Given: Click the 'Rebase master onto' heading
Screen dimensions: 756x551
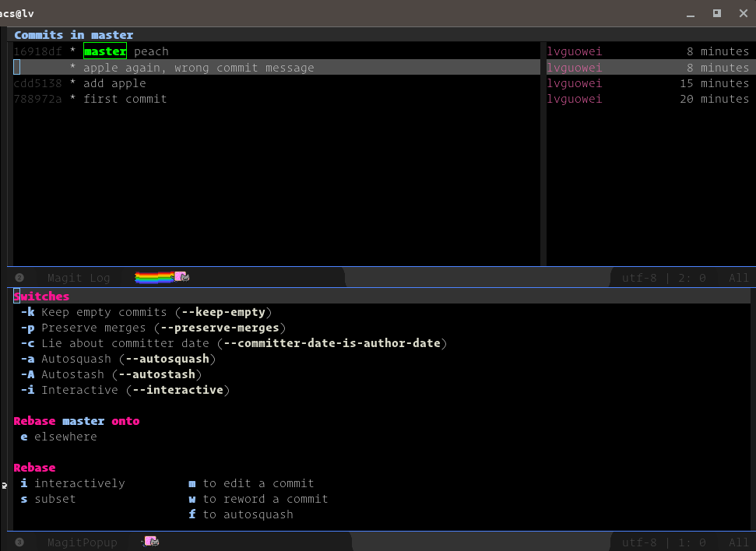Looking at the screenshot, I should coord(76,421).
